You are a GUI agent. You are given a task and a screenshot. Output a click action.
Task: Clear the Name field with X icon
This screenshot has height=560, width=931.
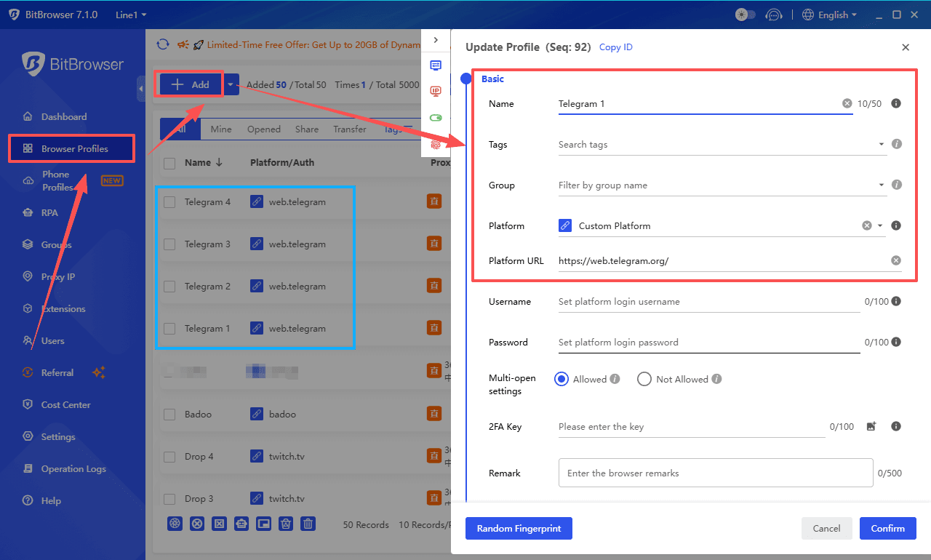pos(847,104)
